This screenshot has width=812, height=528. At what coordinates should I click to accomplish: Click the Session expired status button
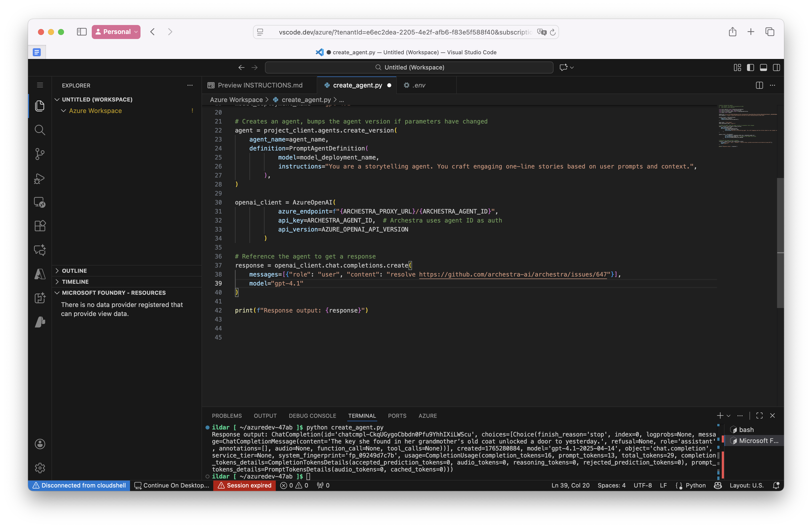point(244,485)
